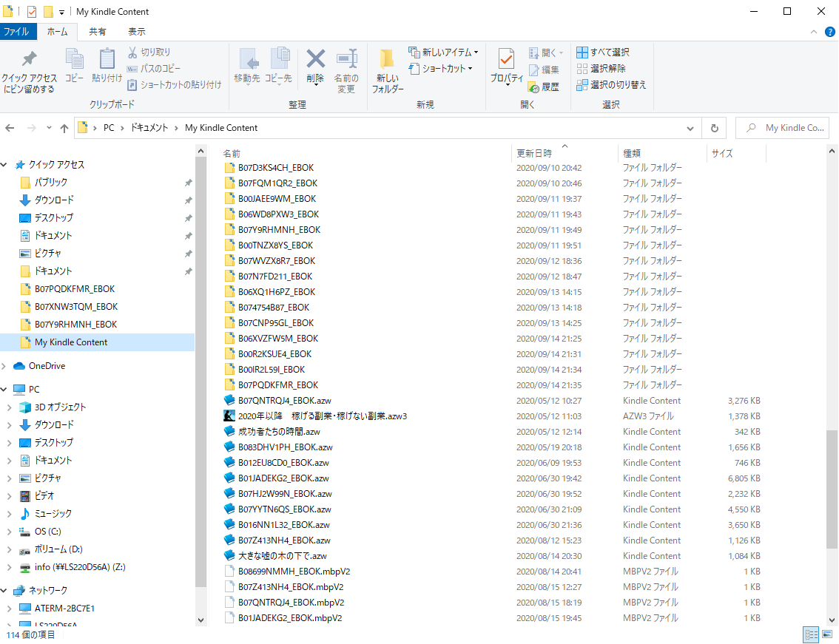The width and height of the screenshot is (839, 644).
Task: Select the 2020年以降 稼げる副業 azw3 file
Action: pos(322,416)
